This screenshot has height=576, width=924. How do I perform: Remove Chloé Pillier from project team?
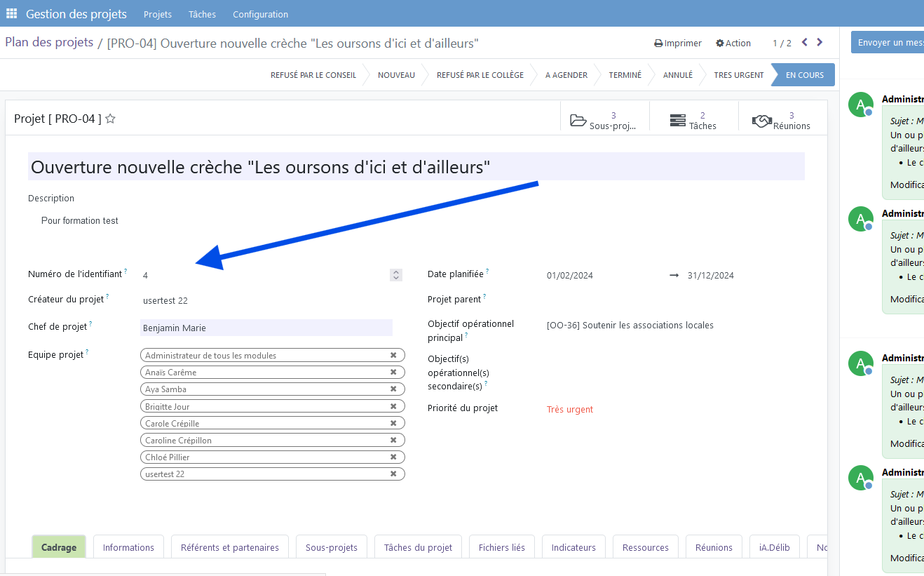click(393, 457)
